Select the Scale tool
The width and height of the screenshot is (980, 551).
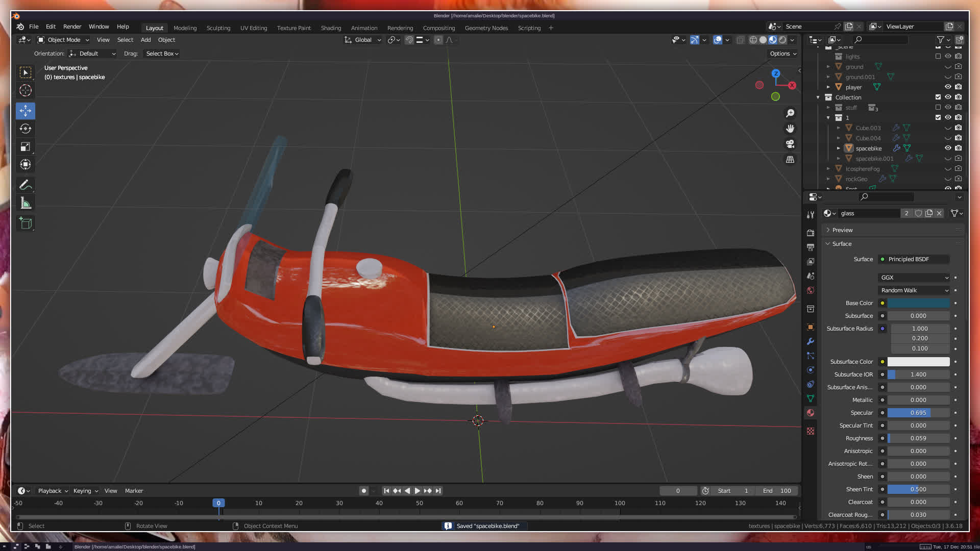[x=26, y=147]
